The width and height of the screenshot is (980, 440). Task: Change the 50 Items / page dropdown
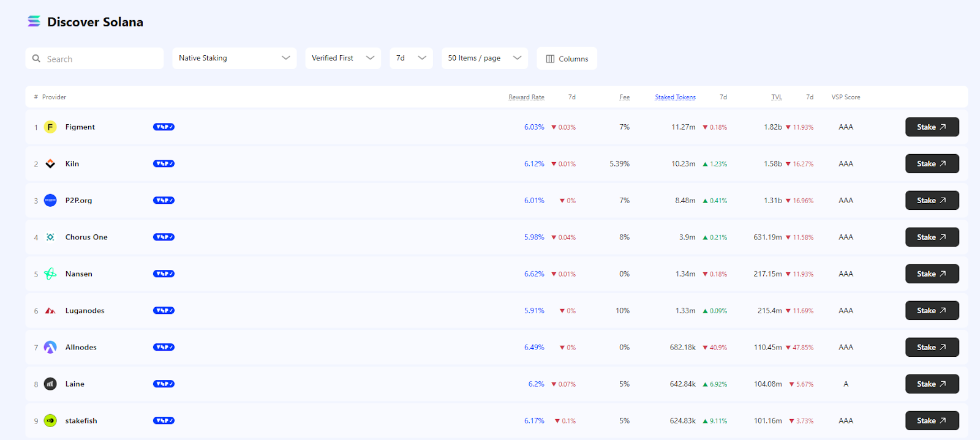click(x=484, y=58)
